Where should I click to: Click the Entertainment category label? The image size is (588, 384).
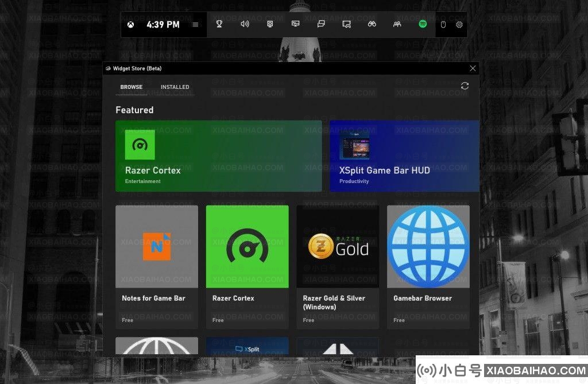142,181
